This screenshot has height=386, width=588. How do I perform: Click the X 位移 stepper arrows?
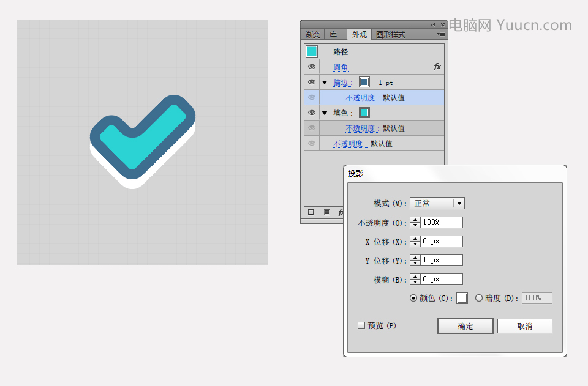415,241
